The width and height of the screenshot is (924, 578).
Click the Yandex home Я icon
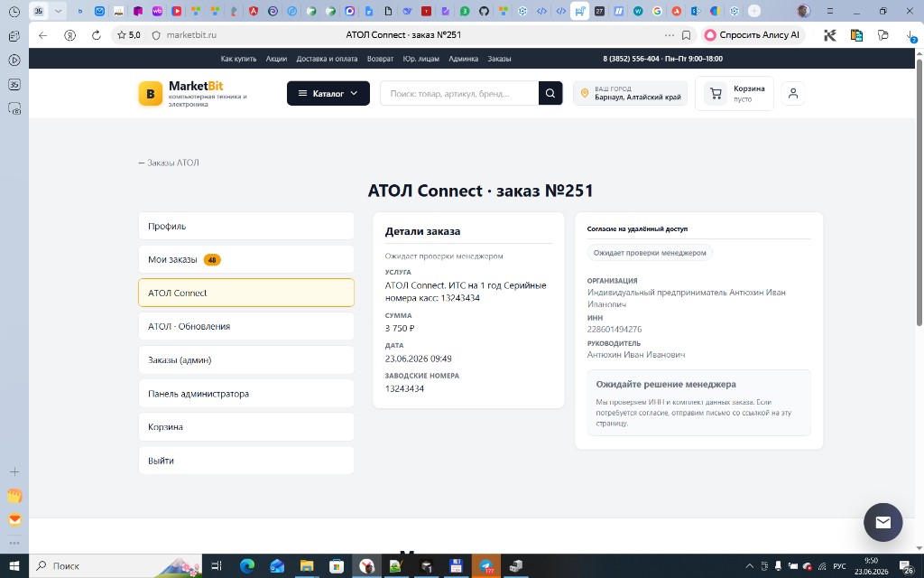pyautogui.click(x=70, y=35)
